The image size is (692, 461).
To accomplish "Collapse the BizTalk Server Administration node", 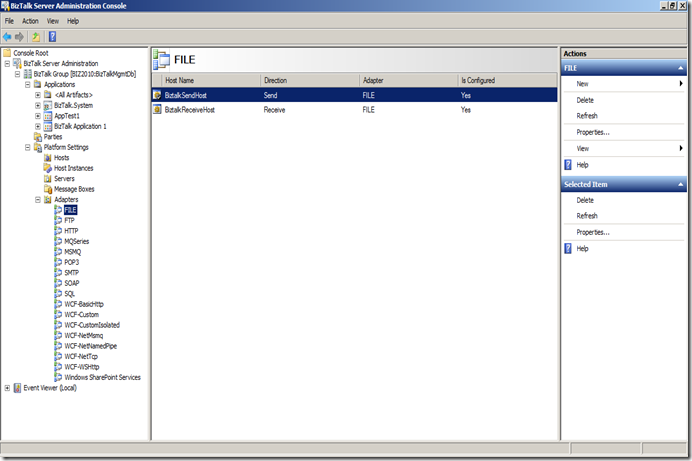I will (x=7, y=64).
